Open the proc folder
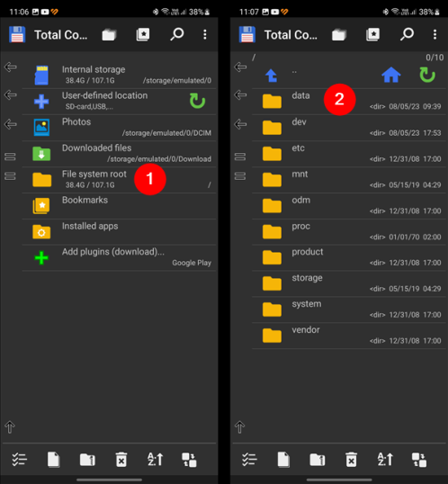 click(349, 232)
